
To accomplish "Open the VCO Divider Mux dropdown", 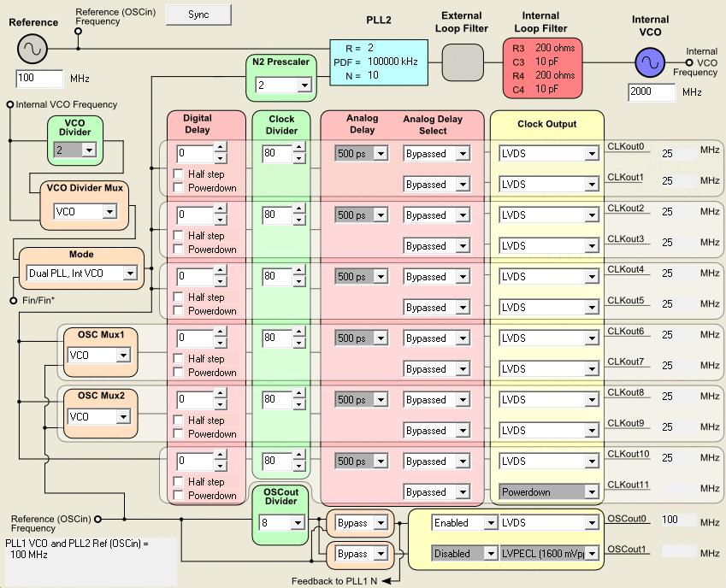I will [x=109, y=212].
